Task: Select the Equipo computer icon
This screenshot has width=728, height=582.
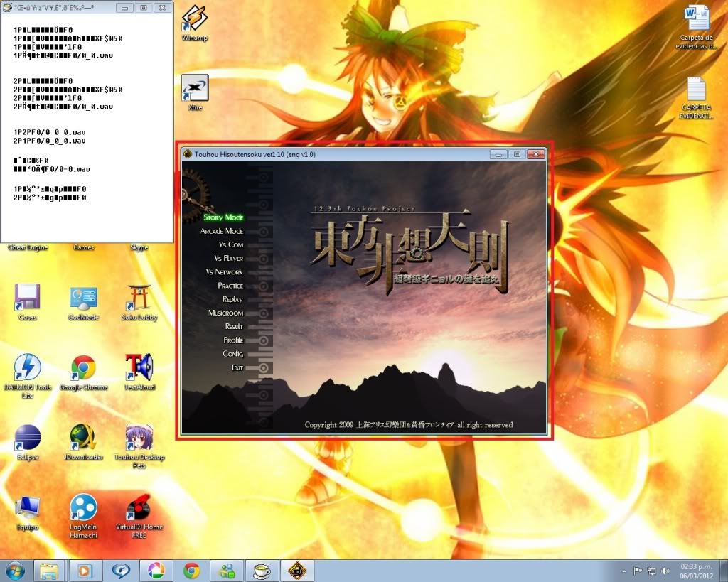Action: click(28, 512)
